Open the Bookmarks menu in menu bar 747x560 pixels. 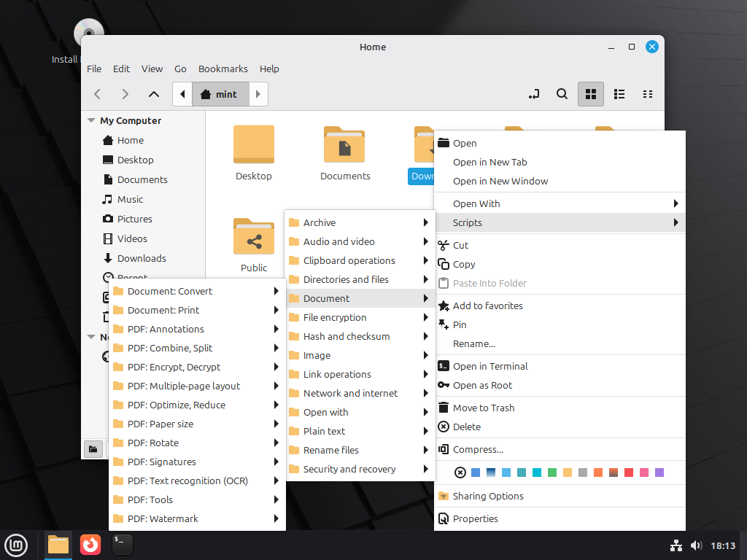222,69
